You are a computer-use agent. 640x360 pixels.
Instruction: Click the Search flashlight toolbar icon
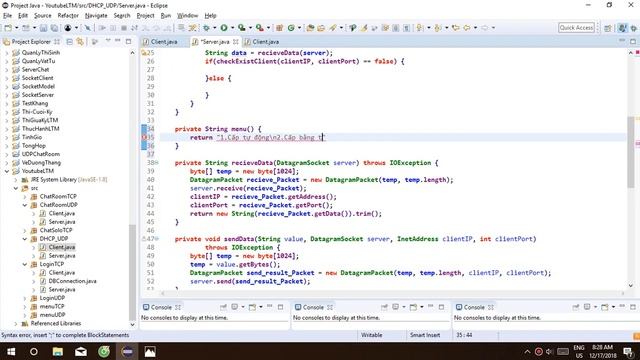pos(333,28)
